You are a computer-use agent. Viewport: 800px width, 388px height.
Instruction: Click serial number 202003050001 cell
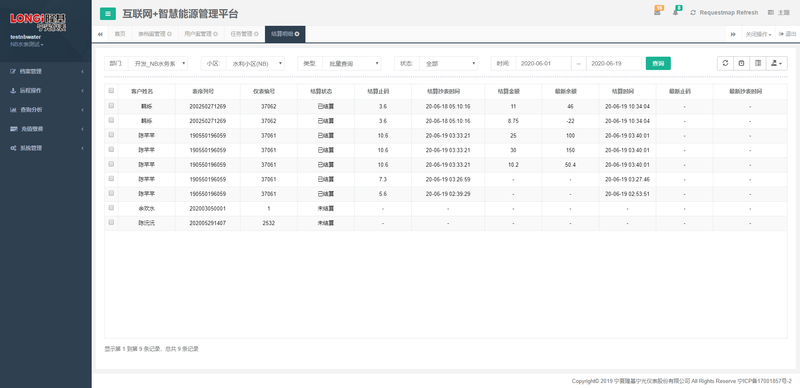[208, 208]
